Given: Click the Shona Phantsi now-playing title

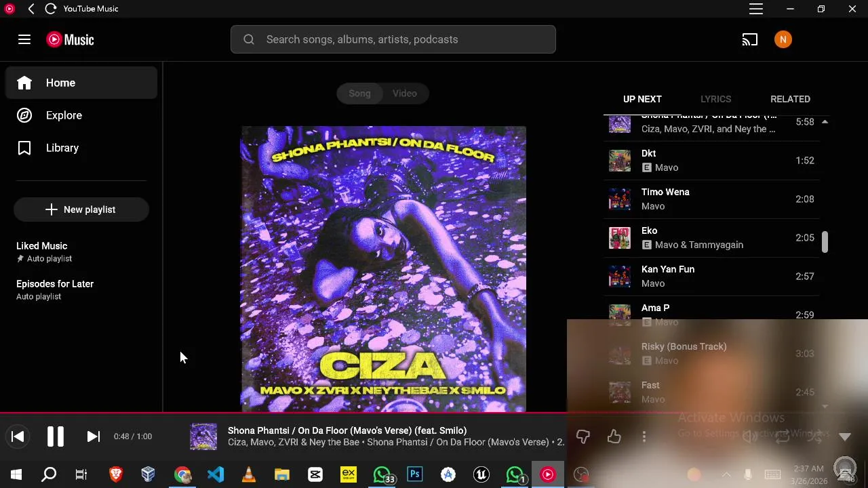Looking at the screenshot, I should coord(347,430).
